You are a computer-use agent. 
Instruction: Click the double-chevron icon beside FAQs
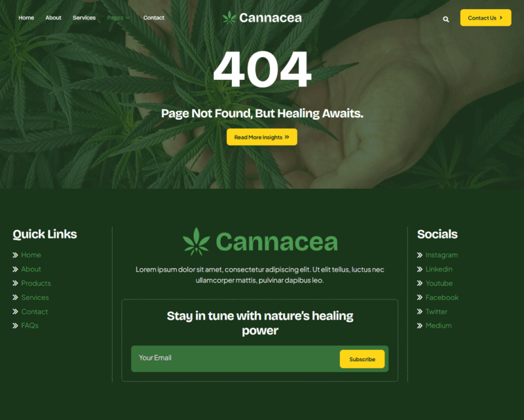point(15,326)
